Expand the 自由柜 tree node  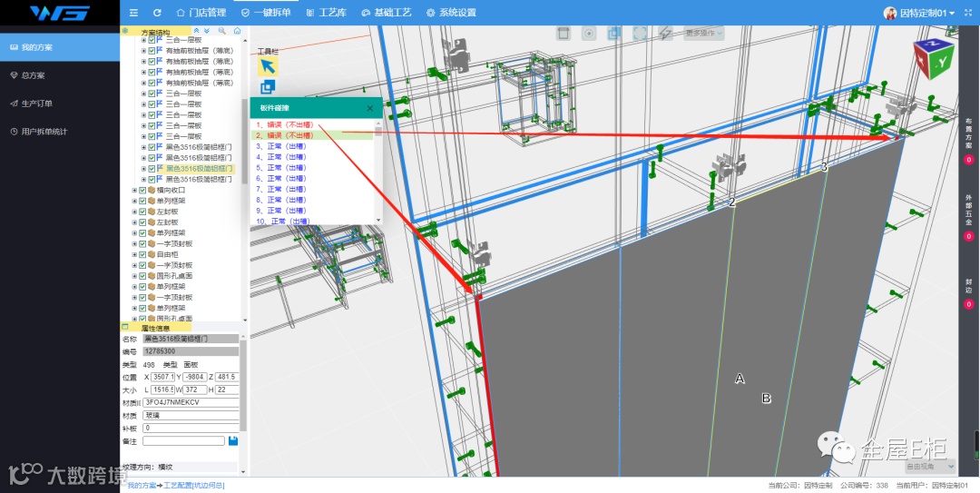pos(134,254)
